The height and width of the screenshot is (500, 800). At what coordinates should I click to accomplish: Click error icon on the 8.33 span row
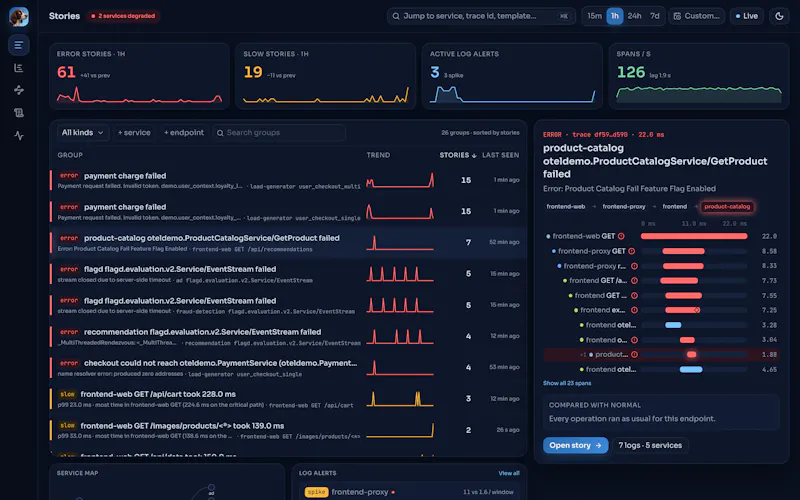[634, 266]
